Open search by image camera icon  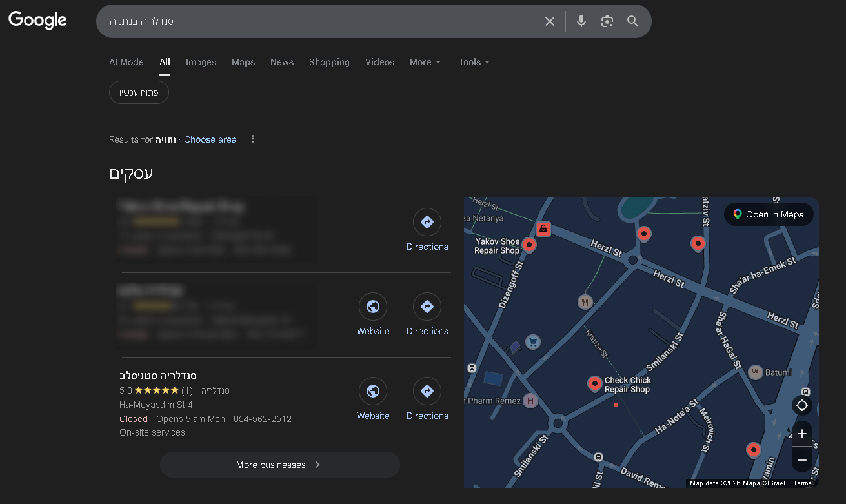tap(607, 21)
